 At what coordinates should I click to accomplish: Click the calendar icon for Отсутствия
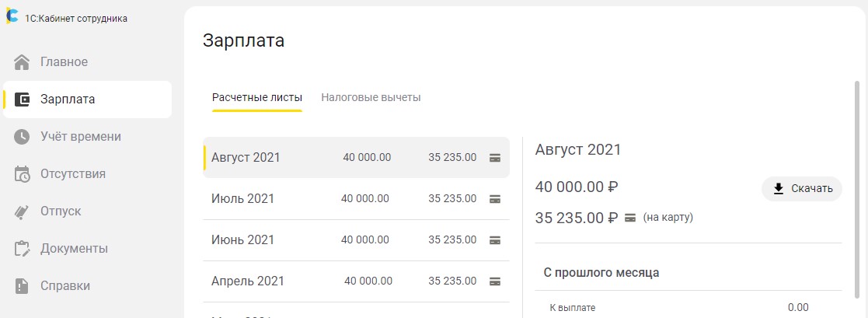click(x=23, y=174)
